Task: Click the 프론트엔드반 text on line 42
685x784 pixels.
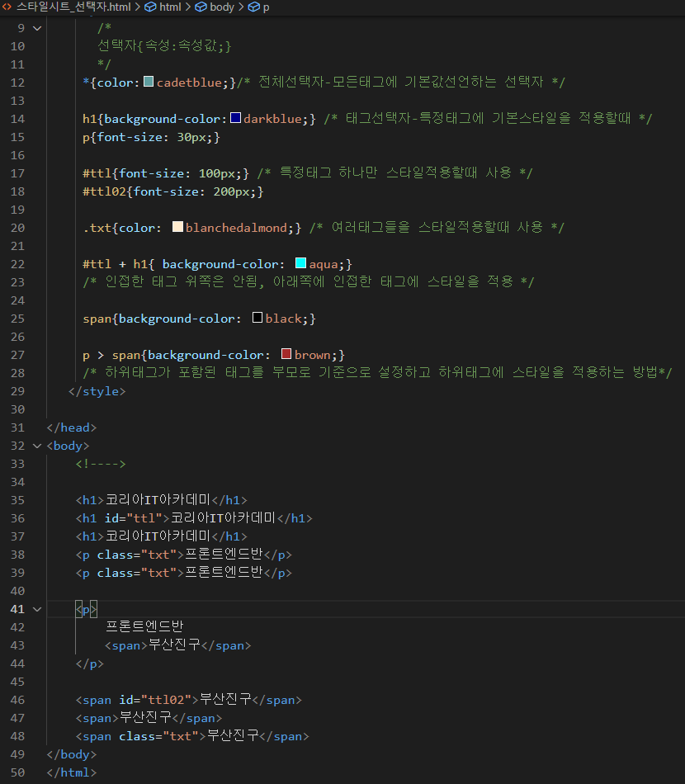Action: click(x=144, y=627)
